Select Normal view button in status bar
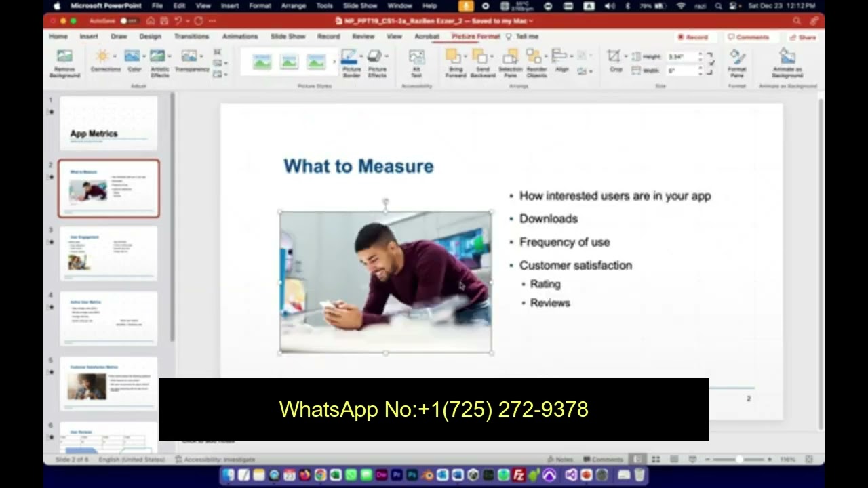The height and width of the screenshot is (488, 868). [x=637, y=460]
